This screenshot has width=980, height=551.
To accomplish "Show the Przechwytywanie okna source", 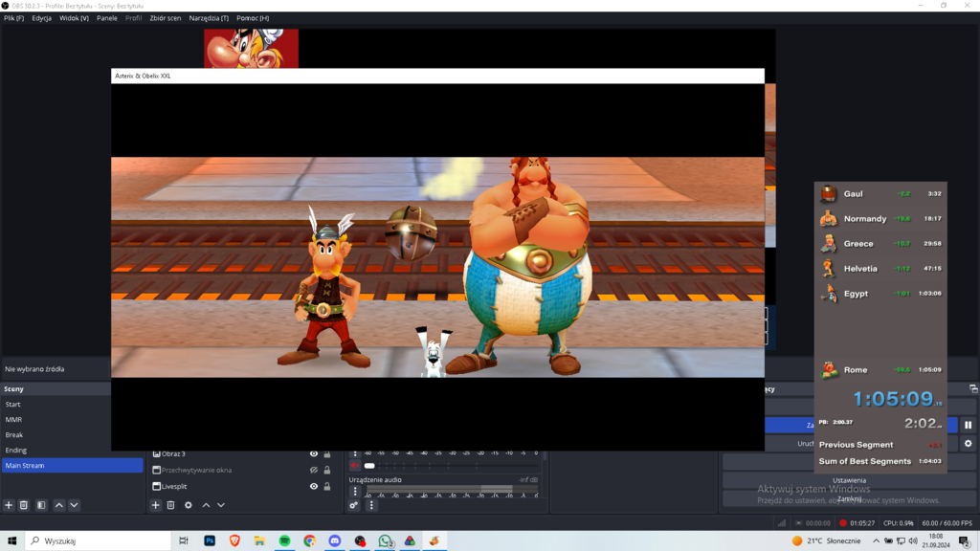I will click(x=314, y=470).
